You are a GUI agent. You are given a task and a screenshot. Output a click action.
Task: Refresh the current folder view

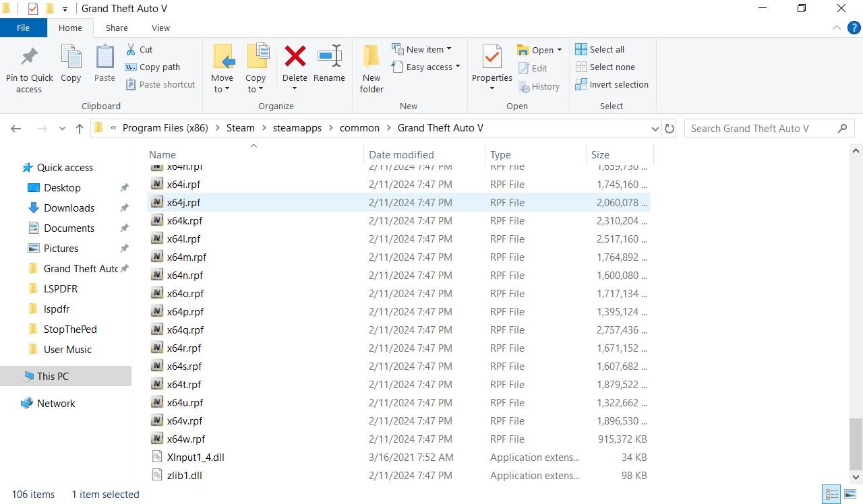click(x=669, y=128)
